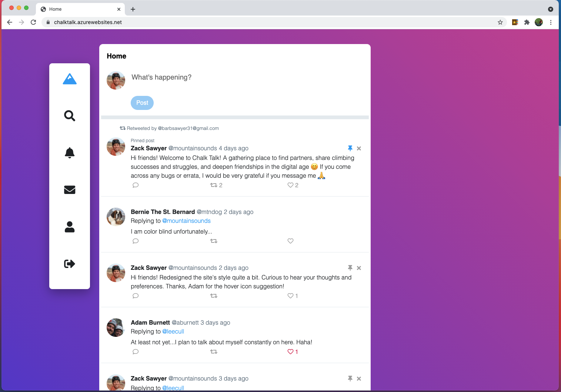The image size is (561, 392).
Task: Open profile person icon in sidebar
Action: [70, 227]
